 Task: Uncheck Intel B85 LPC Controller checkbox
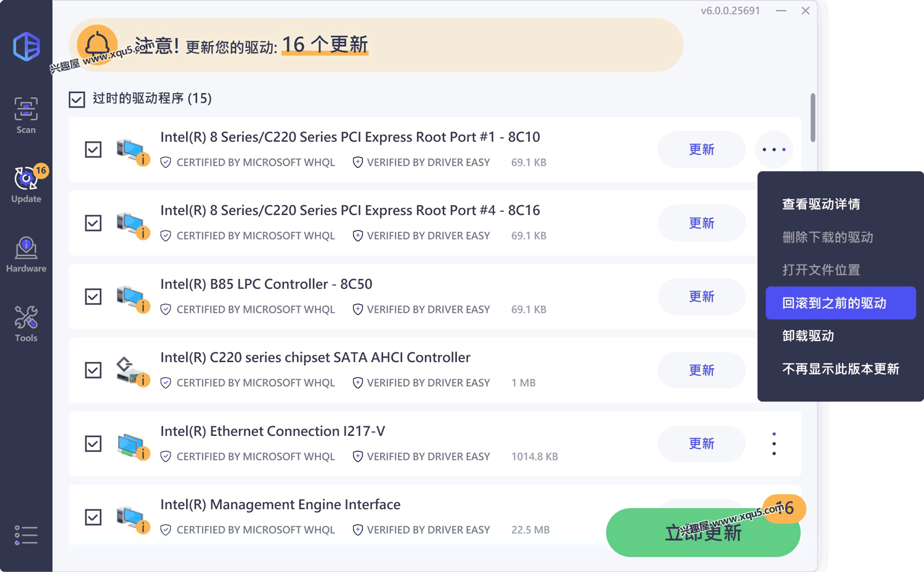pos(93,297)
